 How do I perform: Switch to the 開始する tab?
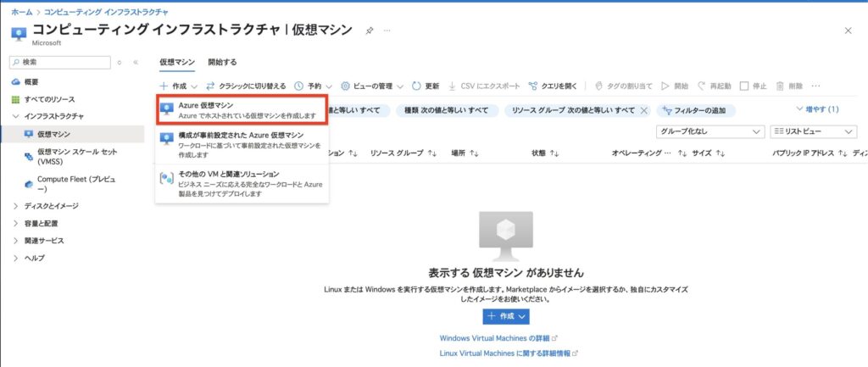223,63
